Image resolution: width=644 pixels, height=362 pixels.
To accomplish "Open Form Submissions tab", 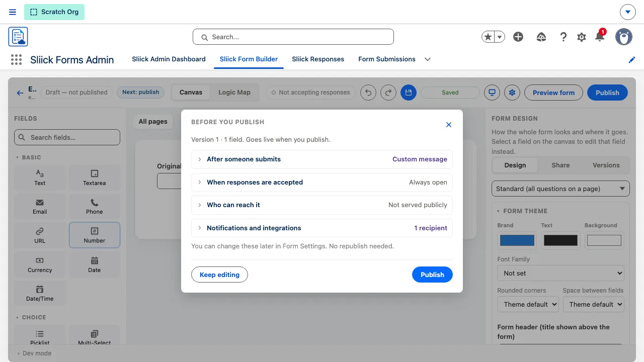I will 387,59.
